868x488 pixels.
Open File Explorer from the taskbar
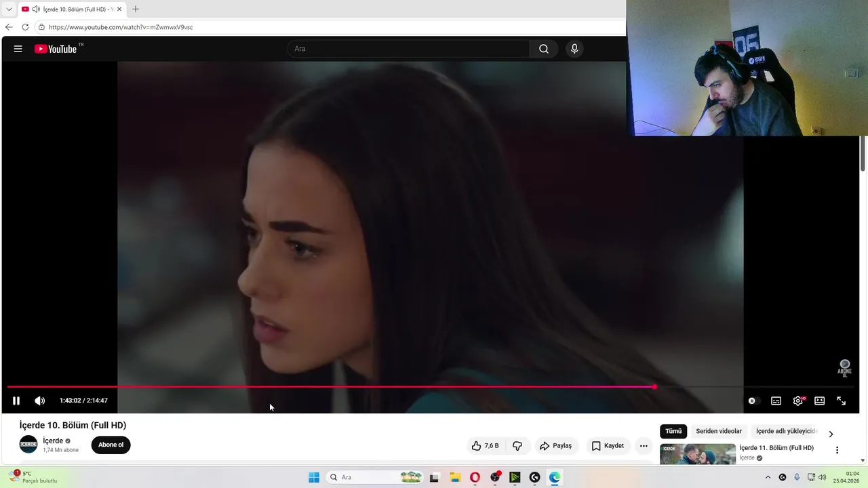(x=455, y=477)
